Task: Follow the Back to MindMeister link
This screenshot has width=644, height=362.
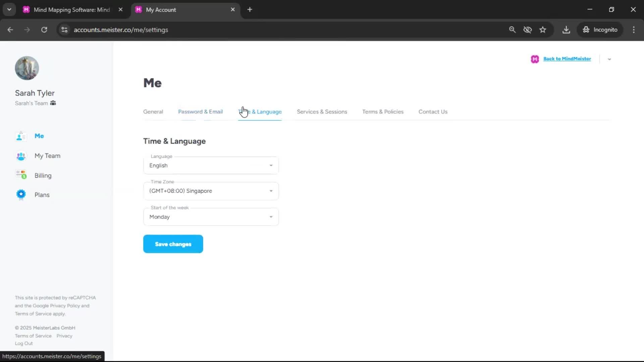Action: click(x=567, y=59)
